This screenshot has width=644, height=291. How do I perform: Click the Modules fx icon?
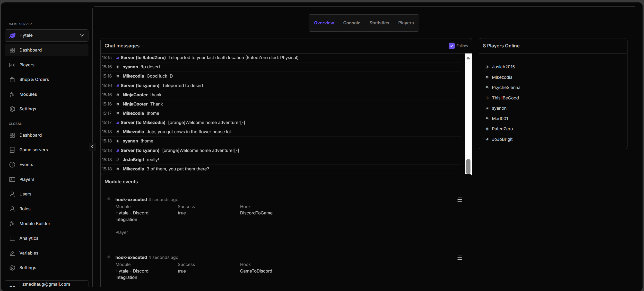[12, 94]
